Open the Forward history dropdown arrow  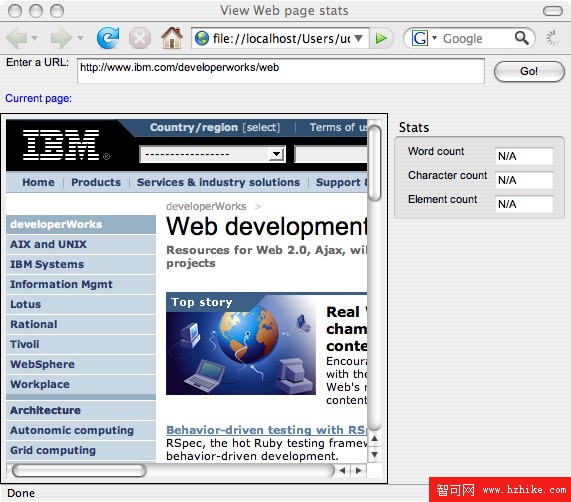(x=80, y=38)
